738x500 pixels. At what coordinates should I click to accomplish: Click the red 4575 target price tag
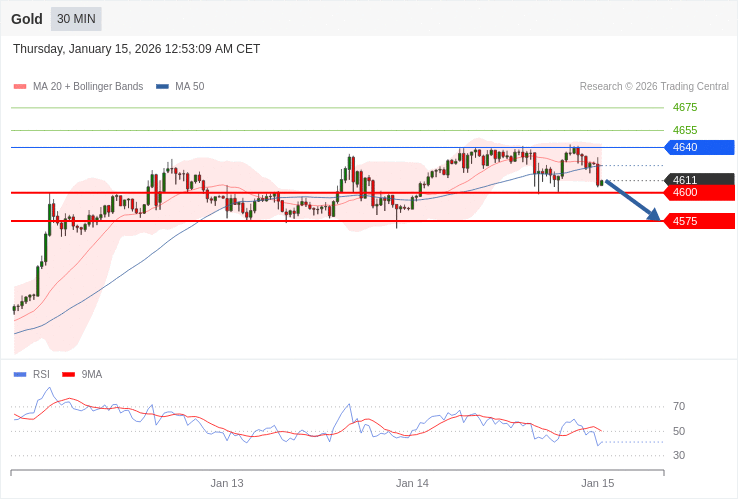click(699, 221)
